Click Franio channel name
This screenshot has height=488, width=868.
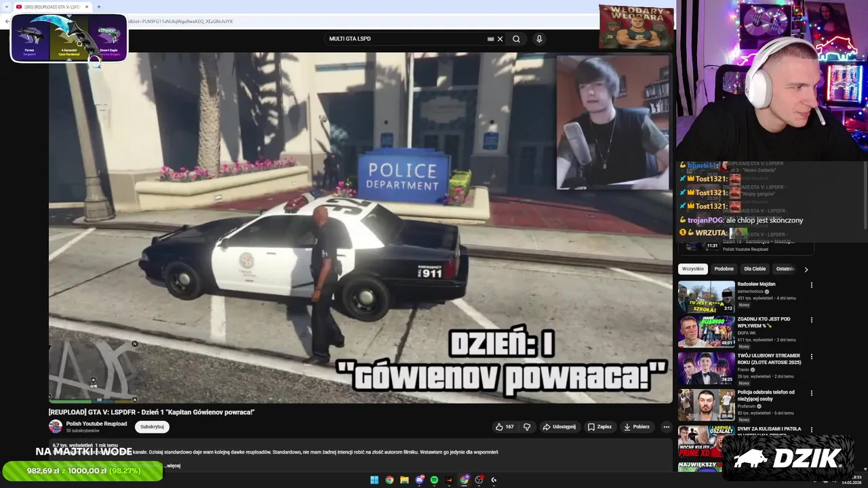744,369
